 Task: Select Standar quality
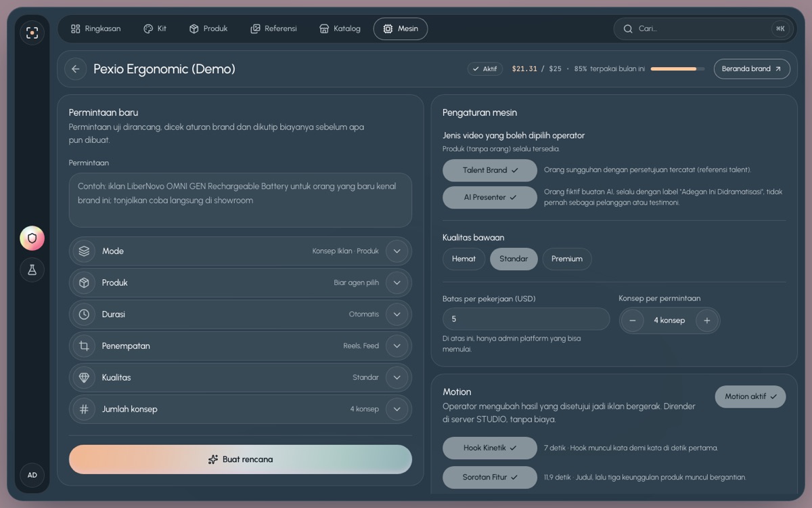(514, 259)
